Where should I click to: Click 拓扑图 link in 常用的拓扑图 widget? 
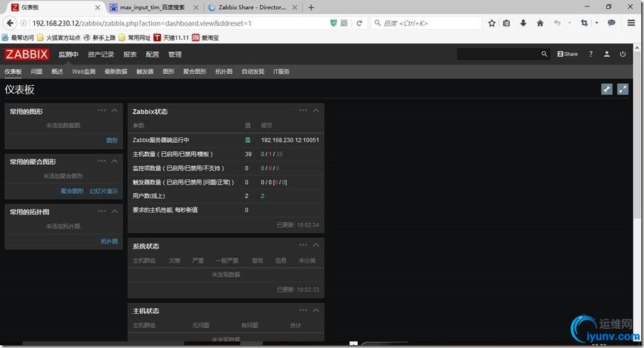click(109, 241)
